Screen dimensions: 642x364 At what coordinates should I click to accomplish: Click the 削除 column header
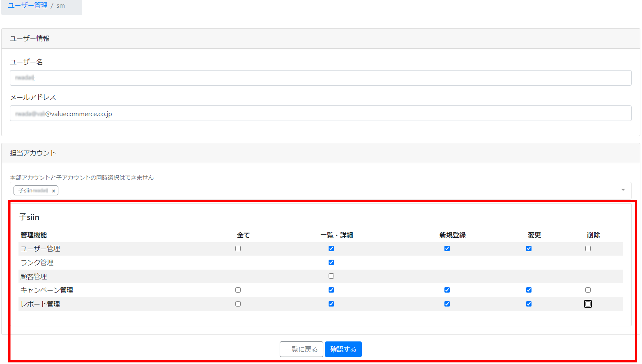point(593,235)
